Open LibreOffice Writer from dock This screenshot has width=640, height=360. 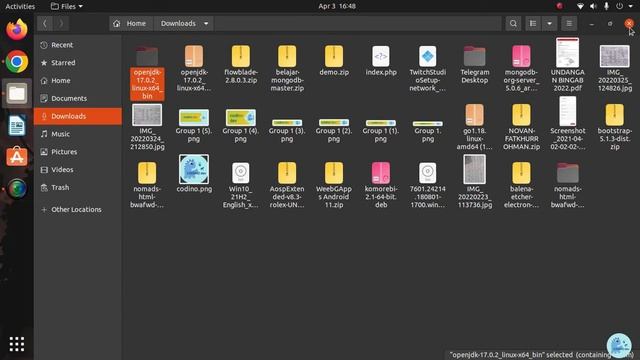coord(17,125)
